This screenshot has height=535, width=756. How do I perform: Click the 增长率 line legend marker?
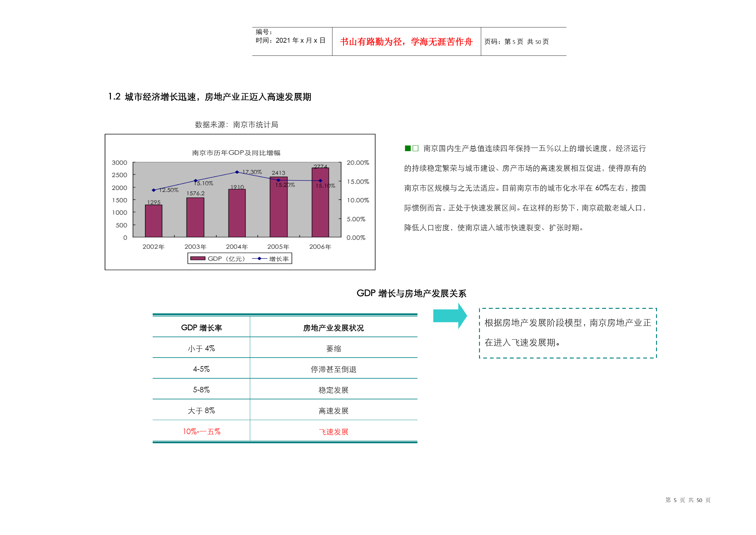[259, 259]
